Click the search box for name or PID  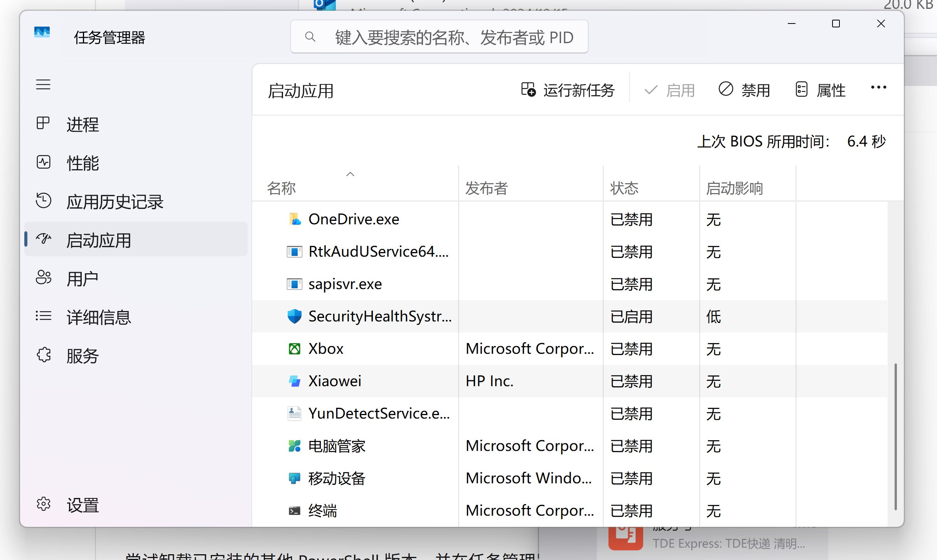pos(439,37)
